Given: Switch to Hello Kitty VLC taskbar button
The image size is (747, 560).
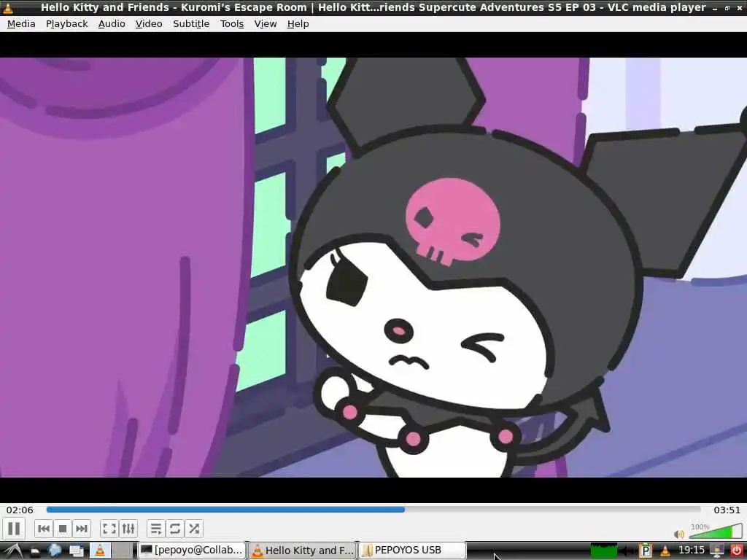Looking at the screenshot, I should point(302,551).
